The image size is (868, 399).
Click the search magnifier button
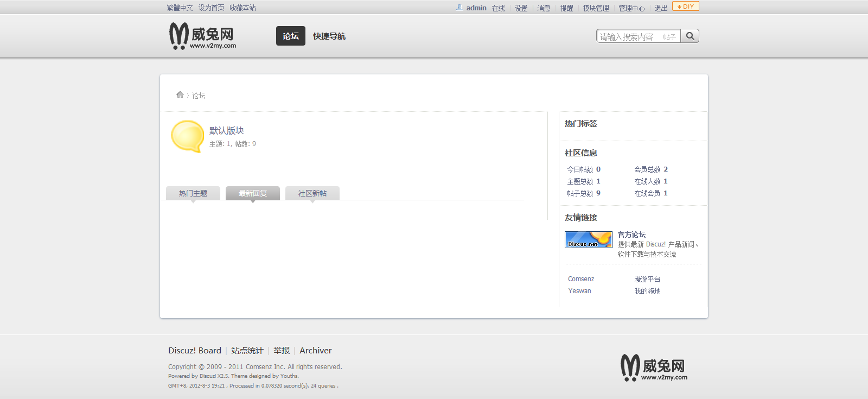point(690,36)
